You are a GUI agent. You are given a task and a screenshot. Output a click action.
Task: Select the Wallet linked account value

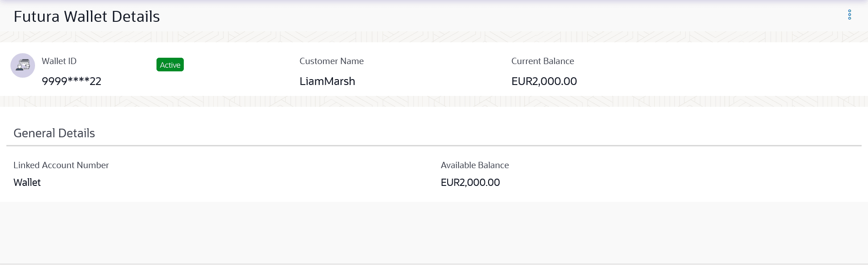coord(27,182)
